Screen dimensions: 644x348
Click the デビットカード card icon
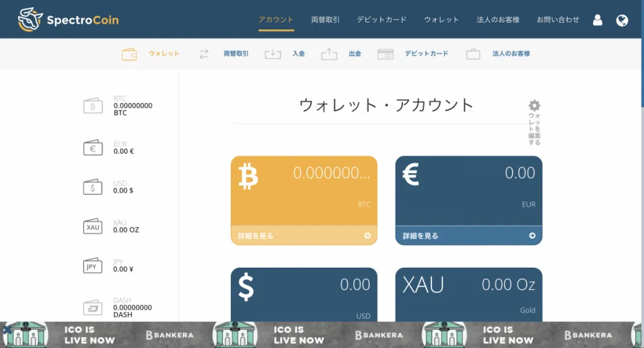coord(386,54)
